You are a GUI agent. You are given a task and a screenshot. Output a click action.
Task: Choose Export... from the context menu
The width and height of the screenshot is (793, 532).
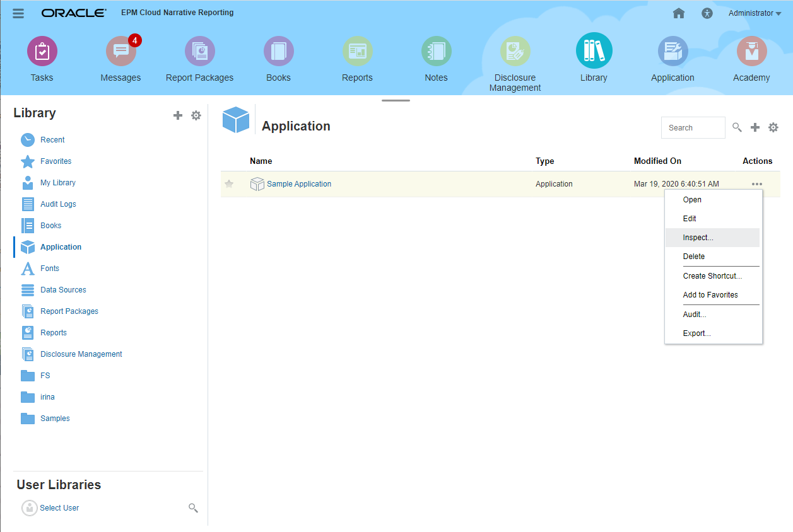click(712, 333)
